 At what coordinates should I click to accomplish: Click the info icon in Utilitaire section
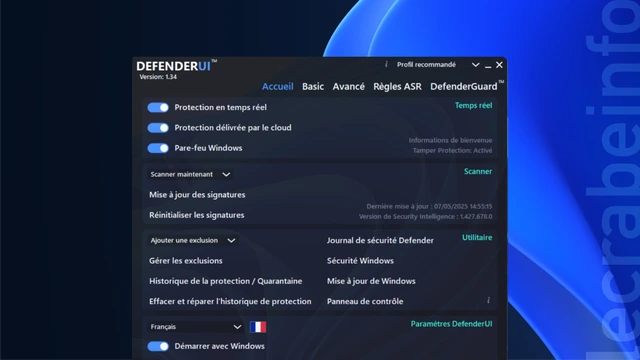pyautogui.click(x=488, y=300)
